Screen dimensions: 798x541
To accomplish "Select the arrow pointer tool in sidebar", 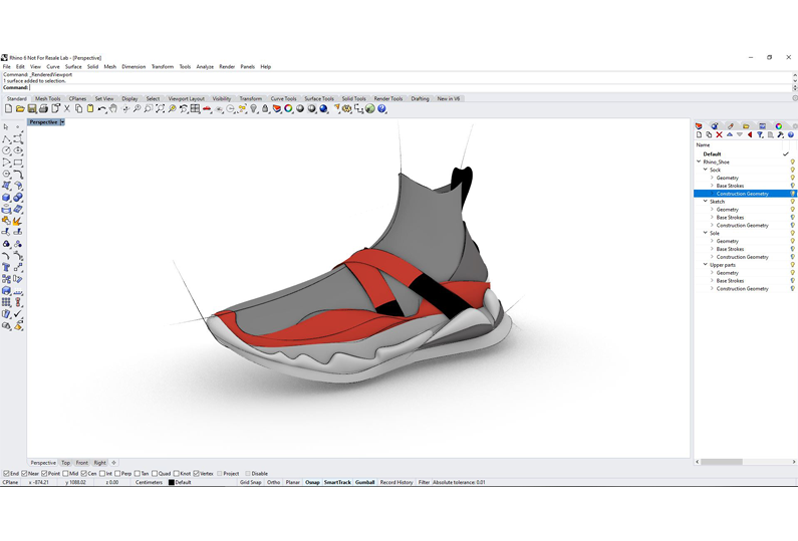I will pos(7,127).
